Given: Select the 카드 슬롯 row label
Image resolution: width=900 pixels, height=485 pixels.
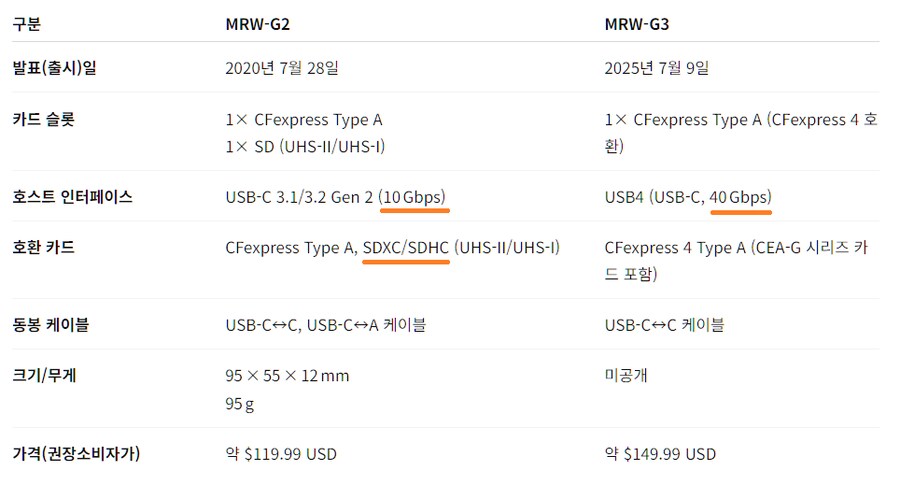Looking at the screenshot, I should (x=42, y=120).
